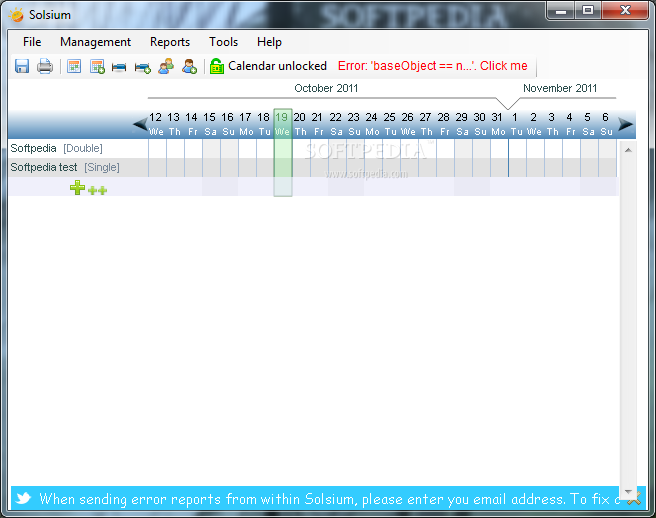The width and height of the screenshot is (656, 518).
Task: Toggle the green calendar lock icon
Action: click(x=217, y=66)
